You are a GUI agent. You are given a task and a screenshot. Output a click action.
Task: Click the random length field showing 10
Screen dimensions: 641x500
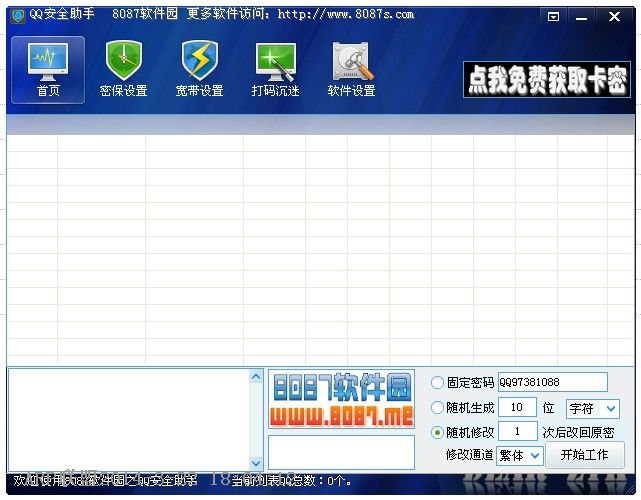(517, 407)
